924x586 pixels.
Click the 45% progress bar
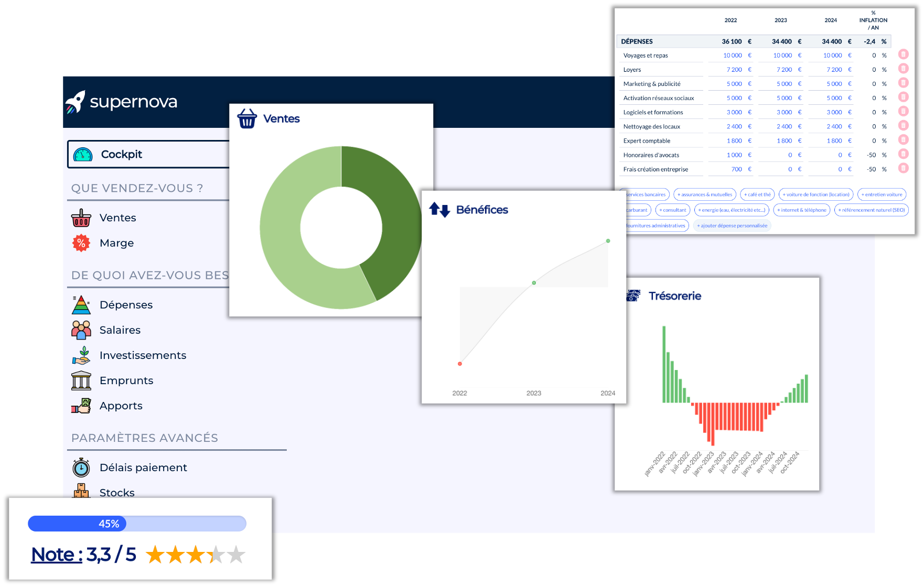[137, 524]
